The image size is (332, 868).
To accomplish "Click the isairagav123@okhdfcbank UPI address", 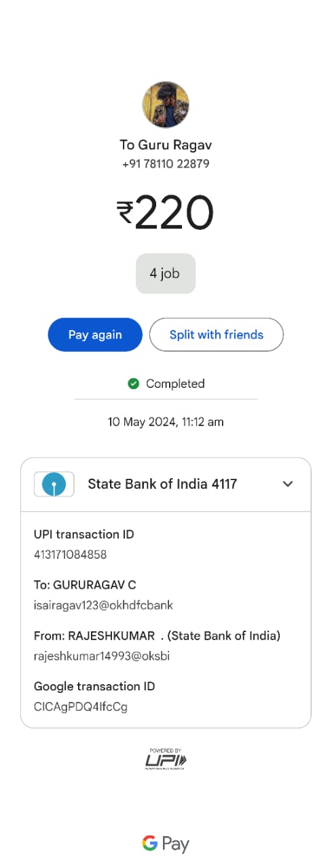I will pos(103,605).
